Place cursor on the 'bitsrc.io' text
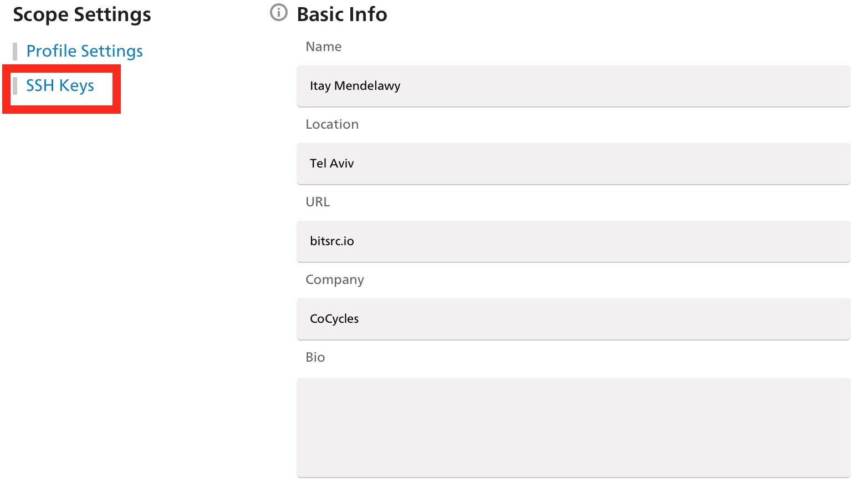The width and height of the screenshot is (868, 487). pyautogui.click(x=332, y=241)
